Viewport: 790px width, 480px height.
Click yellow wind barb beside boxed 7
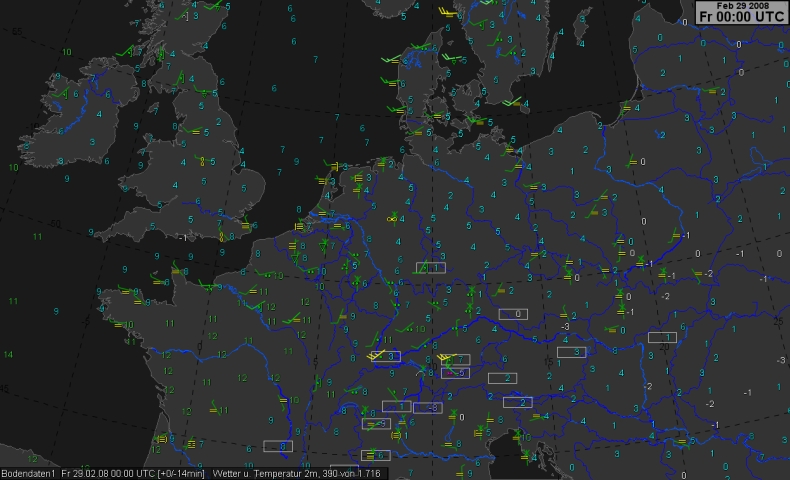pos(447,357)
